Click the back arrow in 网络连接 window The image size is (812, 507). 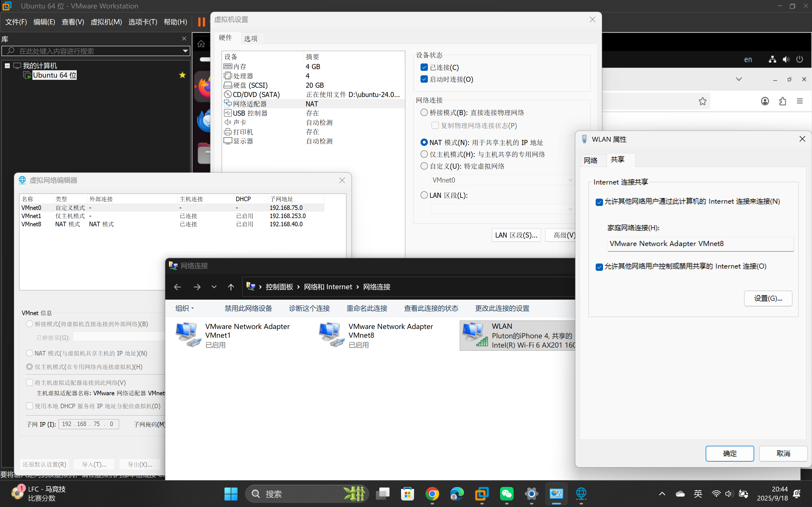(177, 287)
